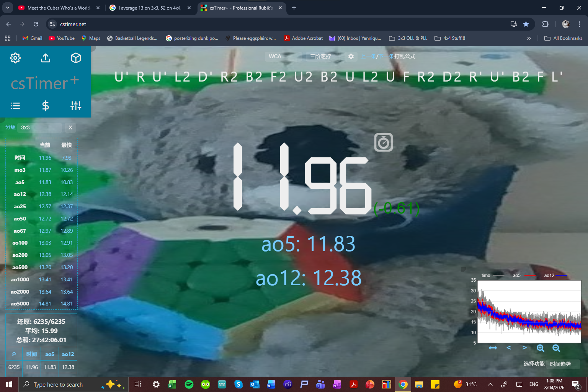The height and width of the screenshot is (392, 588).
Task: Open a new browser tab
Action: (294, 8)
